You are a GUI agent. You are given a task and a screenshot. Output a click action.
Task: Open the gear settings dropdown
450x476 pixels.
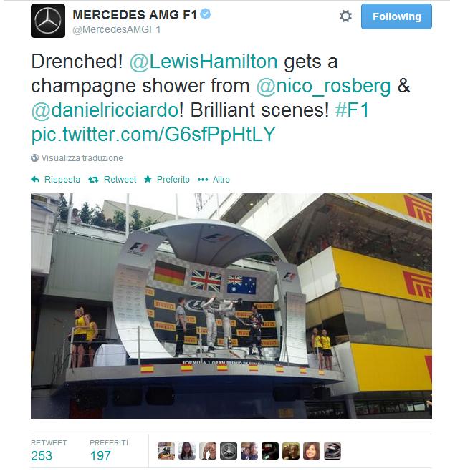tap(345, 16)
